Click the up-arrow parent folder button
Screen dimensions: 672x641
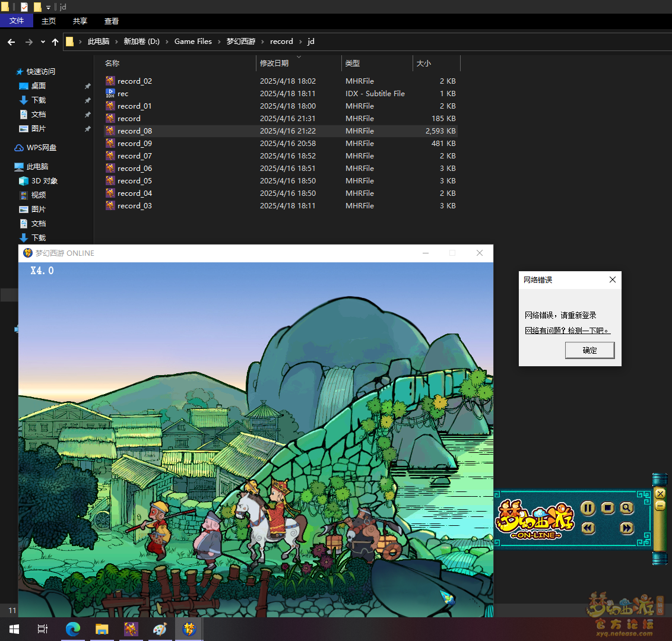(x=55, y=42)
